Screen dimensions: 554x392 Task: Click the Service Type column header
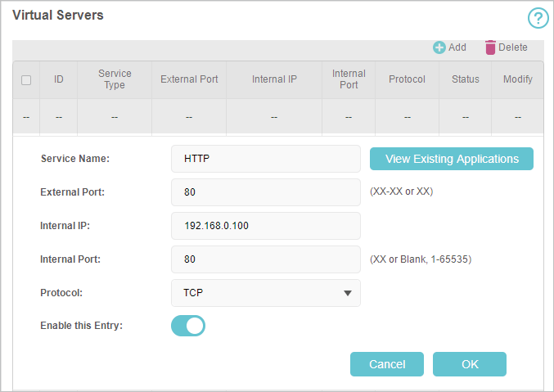115,79
